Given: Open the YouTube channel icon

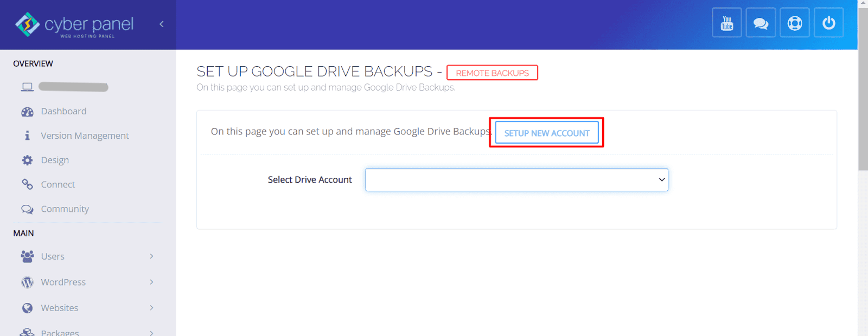Looking at the screenshot, I should click(727, 23).
